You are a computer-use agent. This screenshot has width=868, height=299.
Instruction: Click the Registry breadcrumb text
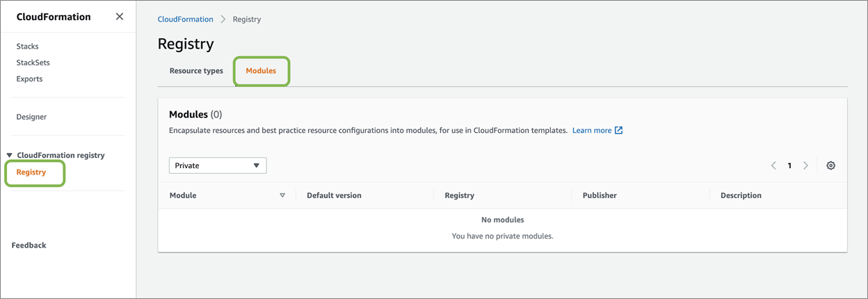247,19
